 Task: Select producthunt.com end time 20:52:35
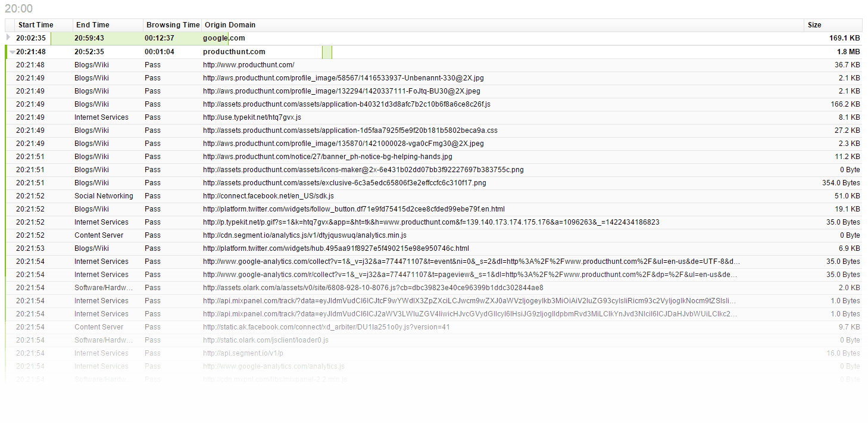[89, 52]
